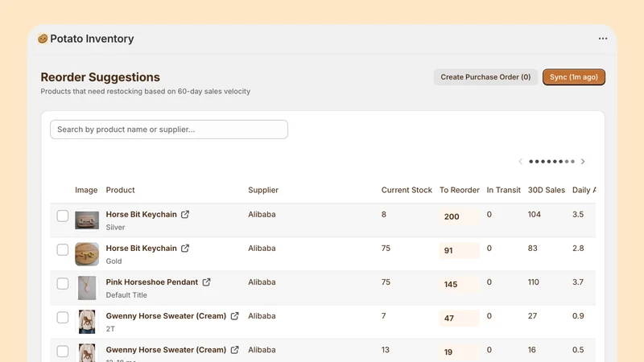Click the Gold variant label
The image size is (644, 362).
click(x=114, y=261)
